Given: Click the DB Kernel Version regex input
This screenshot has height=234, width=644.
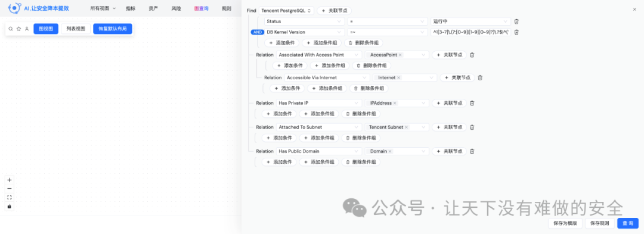Looking at the screenshot, I should coord(470,32).
